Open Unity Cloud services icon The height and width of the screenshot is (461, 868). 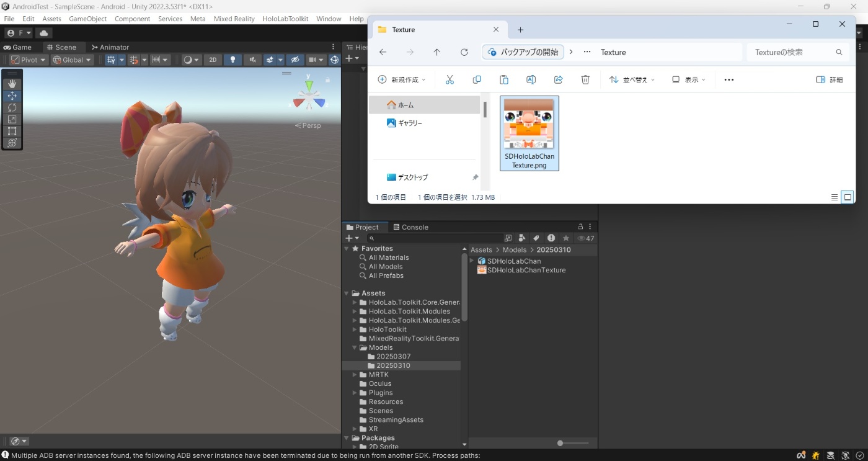[x=44, y=33]
